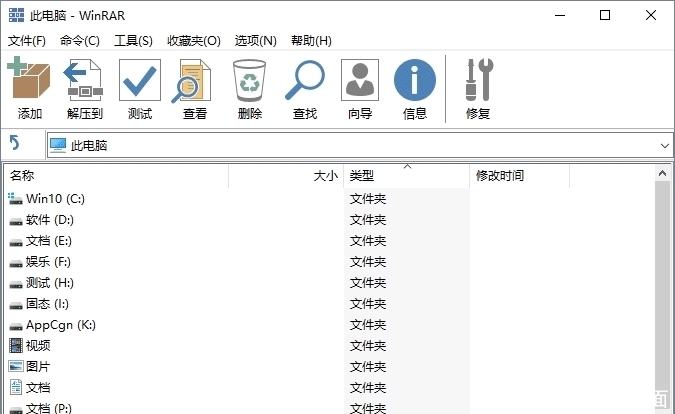Open the 帮助(H) menu

click(311, 41)
